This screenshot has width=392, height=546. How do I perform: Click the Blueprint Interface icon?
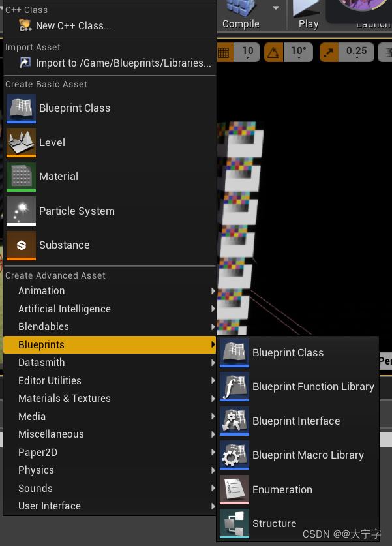click(x=234, y=421)
